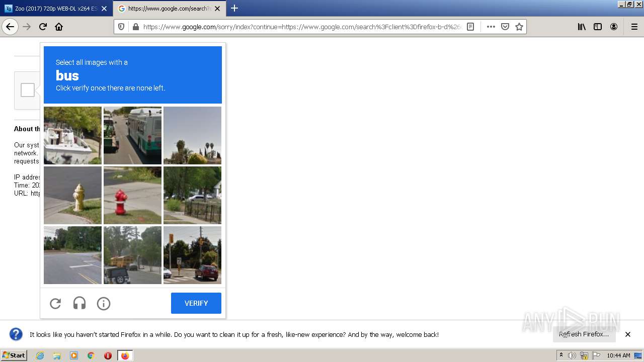
Task: Open the volume control in system tray
Action: tap(572, 355)
